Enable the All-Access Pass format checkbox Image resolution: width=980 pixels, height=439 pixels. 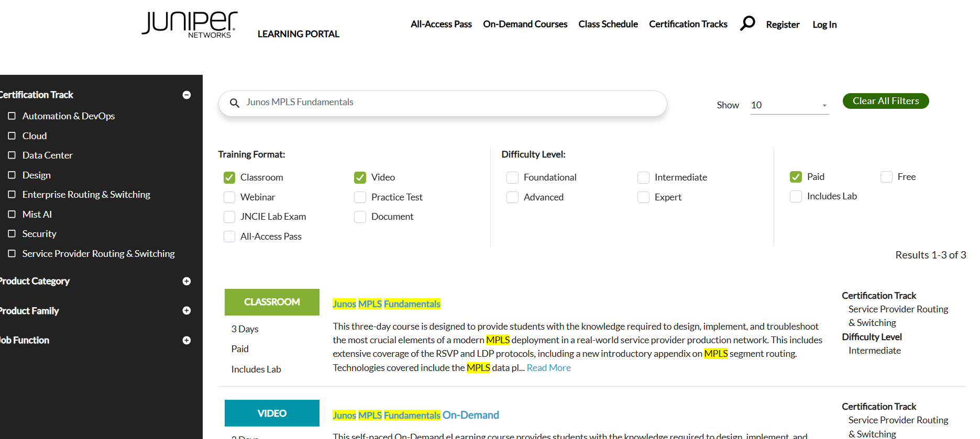tap(229, 237)
